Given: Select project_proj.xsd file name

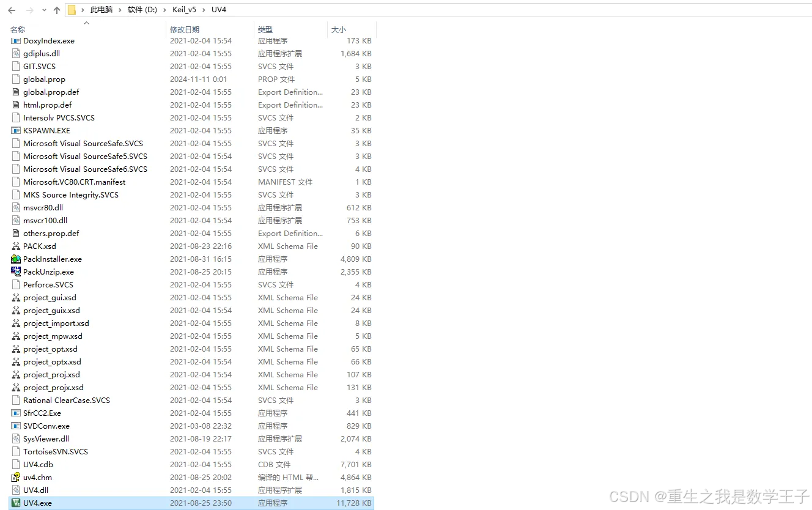Looking at the screenshot, I should click(51, 374).
